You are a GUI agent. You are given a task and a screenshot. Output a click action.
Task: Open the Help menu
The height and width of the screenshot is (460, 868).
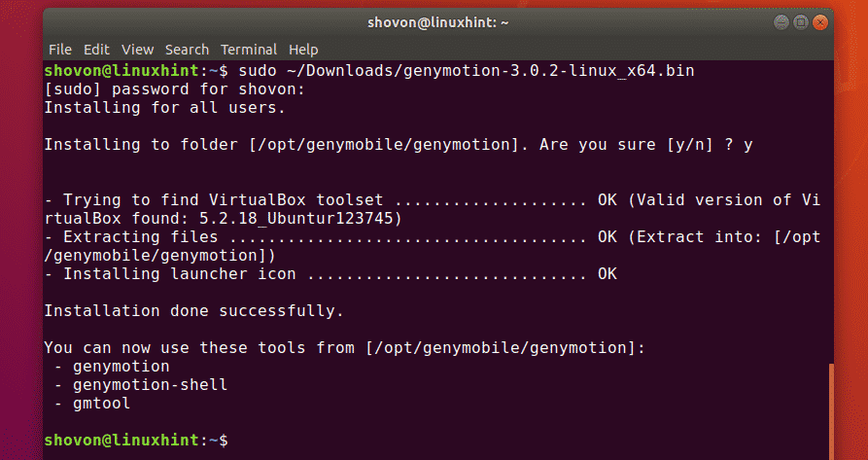(x=303, y=49)
